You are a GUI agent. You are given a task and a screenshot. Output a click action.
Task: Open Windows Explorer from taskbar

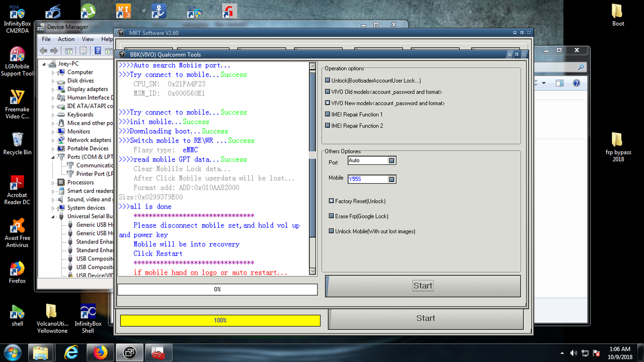click(x=41, y=352)
